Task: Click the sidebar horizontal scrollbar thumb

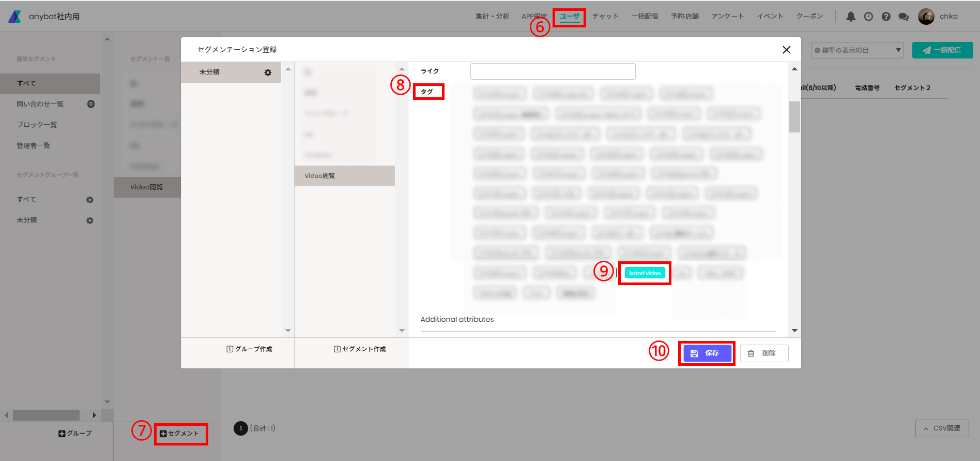Action: 46,415
